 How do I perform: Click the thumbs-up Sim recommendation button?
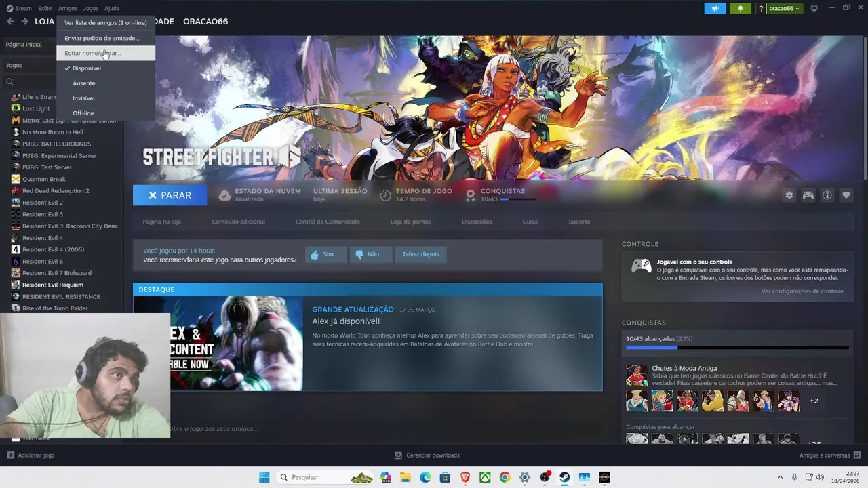coord(326,254)
